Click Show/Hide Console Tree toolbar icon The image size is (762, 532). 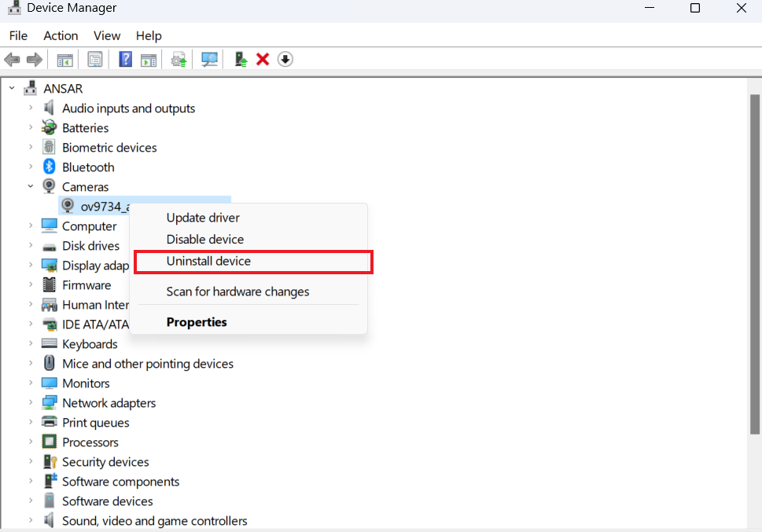[x=64, y=60]
